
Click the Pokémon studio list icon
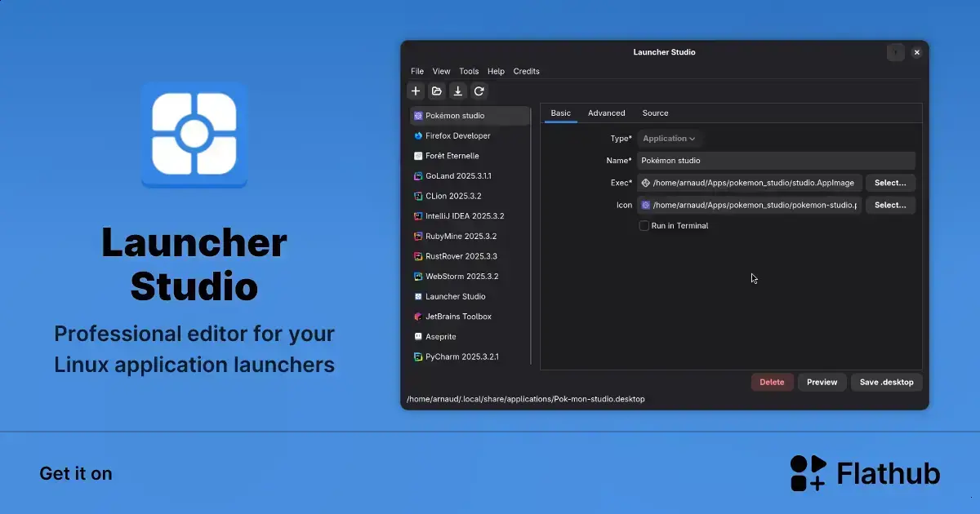[418, 116]
